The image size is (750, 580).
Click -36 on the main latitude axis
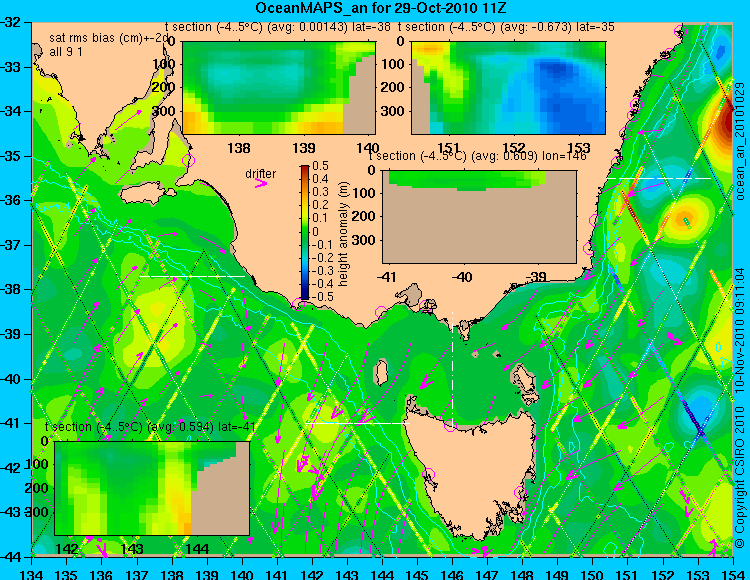pos(10,200)
